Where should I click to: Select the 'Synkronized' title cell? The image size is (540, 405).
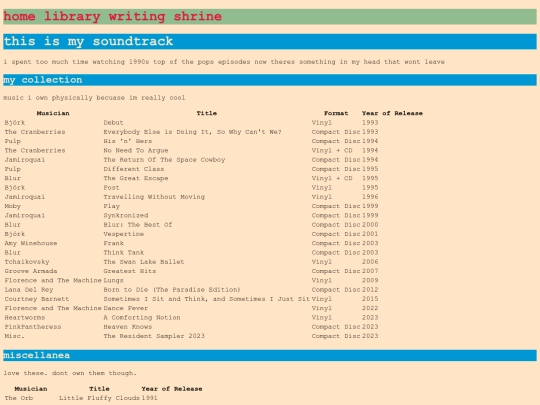(x=126, y=216)
